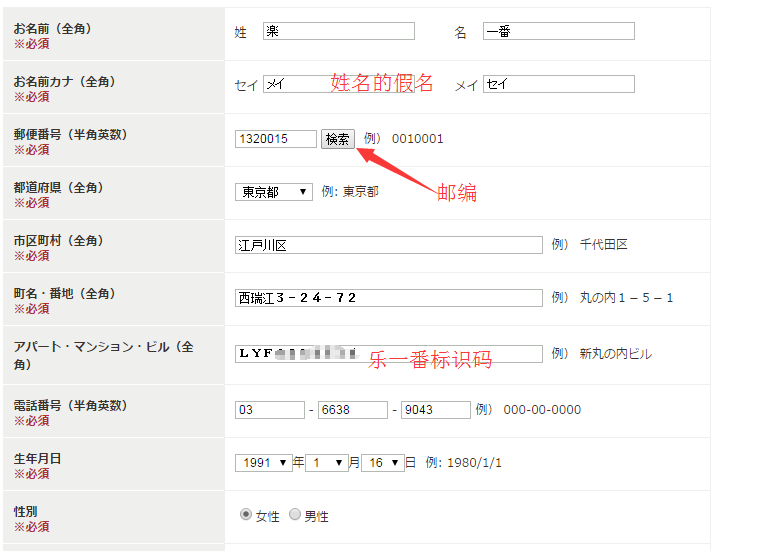Click the 女性 label text

268,516
